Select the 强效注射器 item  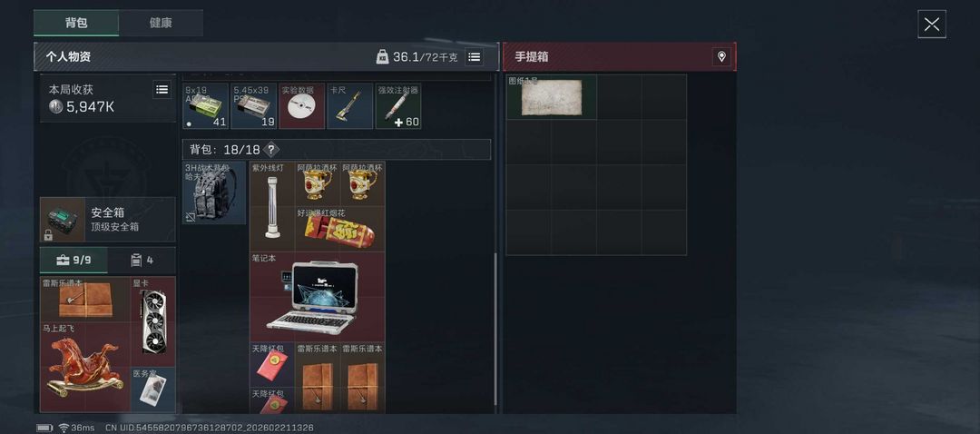click(398, 106)
